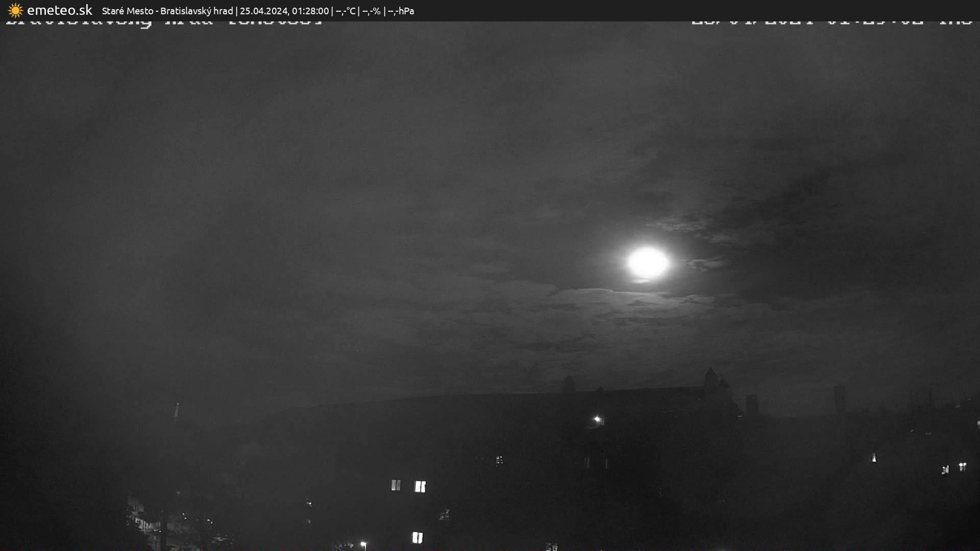The image size is (980, 551).
Task: Click the left lit double window mid-image
Action: [x=396, y=485]
